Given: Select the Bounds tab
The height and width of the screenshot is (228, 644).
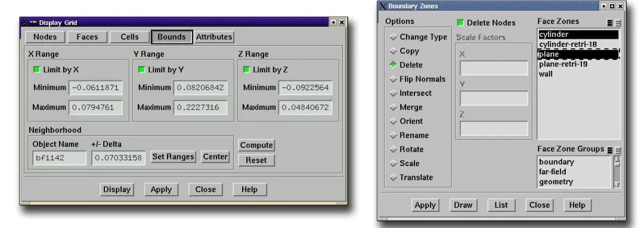Looking at the screenshot, I should [171, 36].
